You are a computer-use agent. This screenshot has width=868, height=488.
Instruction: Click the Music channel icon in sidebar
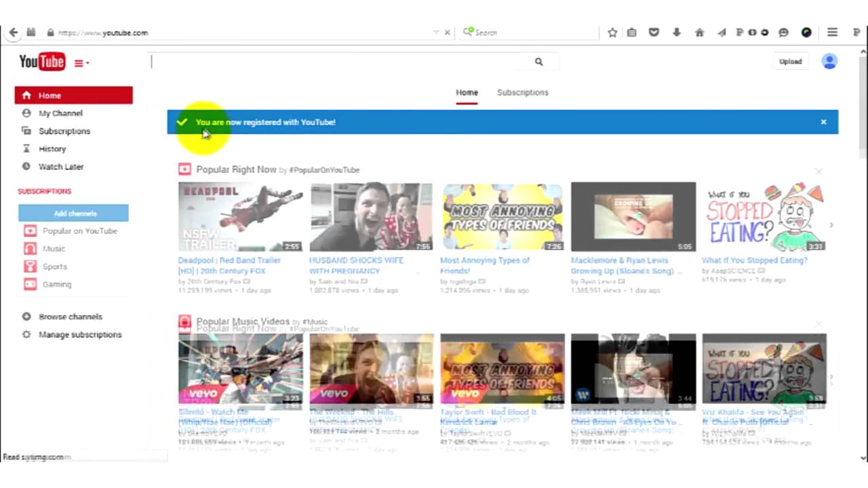30,249
